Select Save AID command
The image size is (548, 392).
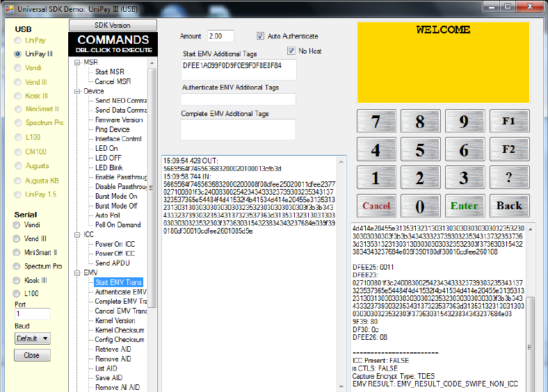coord(108,378)
